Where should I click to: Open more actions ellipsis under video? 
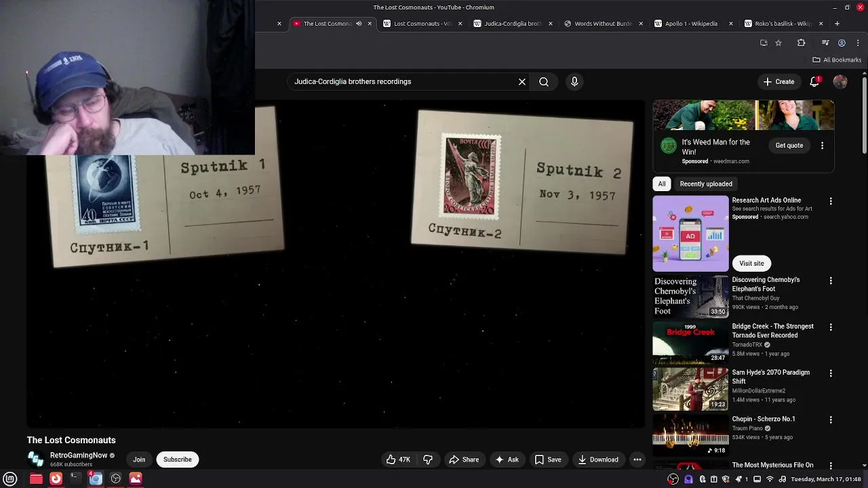[x=637, y=460]
